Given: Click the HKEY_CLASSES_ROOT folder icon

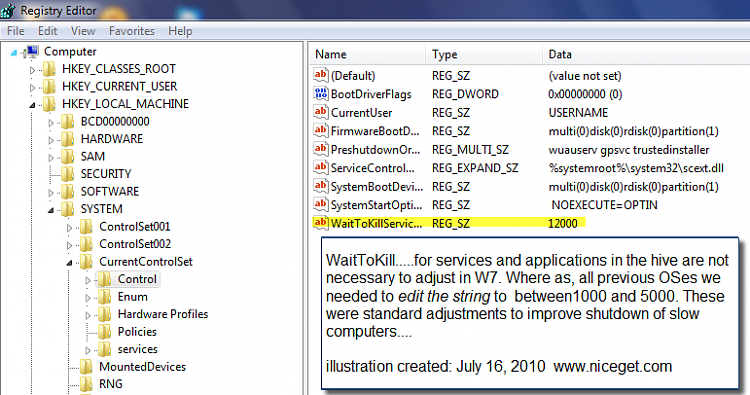Looking at the screenshot, I should (x=49, y=69).
